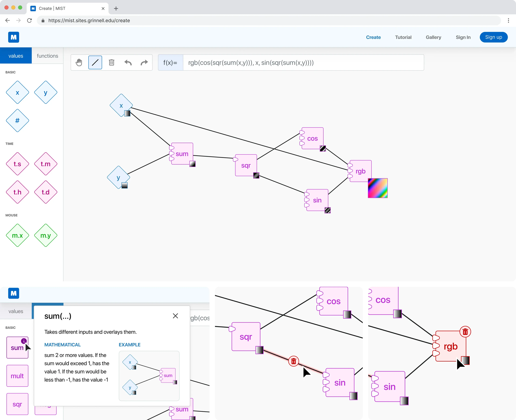Click the red trash icon on rgb node
The image size is (516, 420).
[x=465, y=332]
